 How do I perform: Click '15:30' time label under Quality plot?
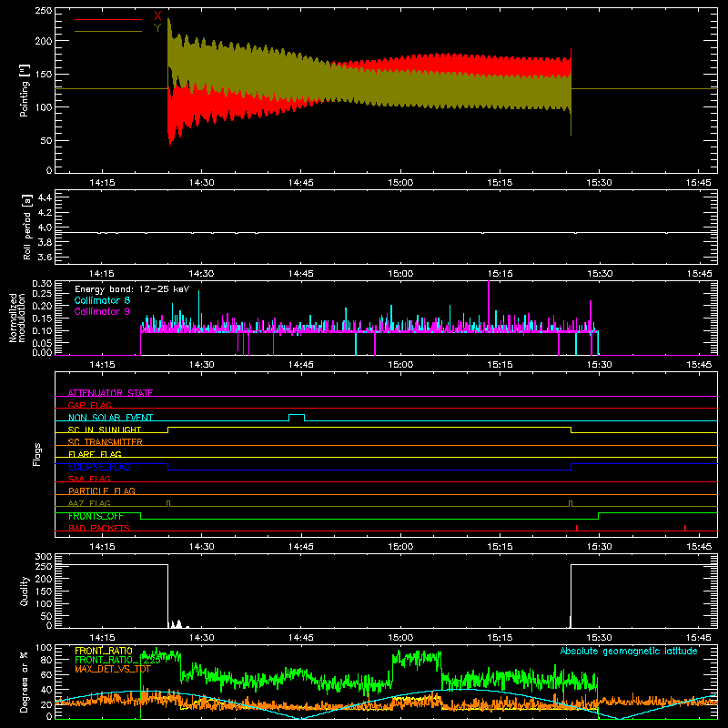[x=599, y=638]
